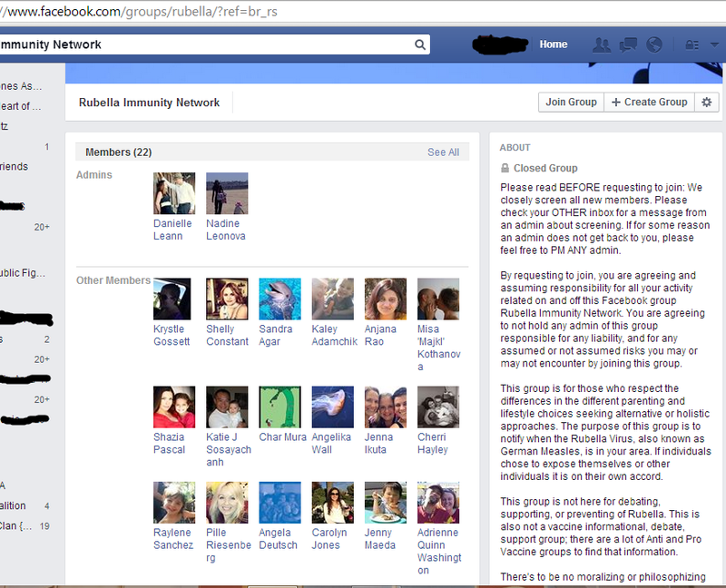
Task: Open the group settings gear button
Action: pyautogui.click(x=707, y=103)
